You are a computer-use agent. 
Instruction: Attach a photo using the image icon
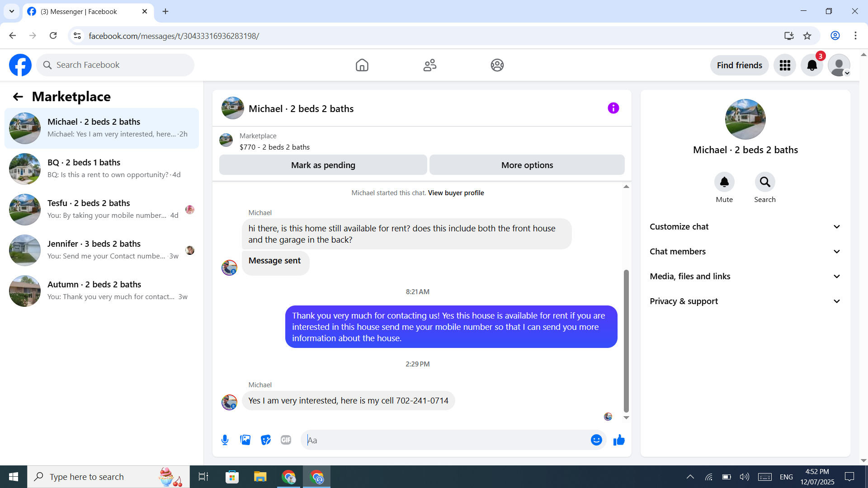point(245,440)
